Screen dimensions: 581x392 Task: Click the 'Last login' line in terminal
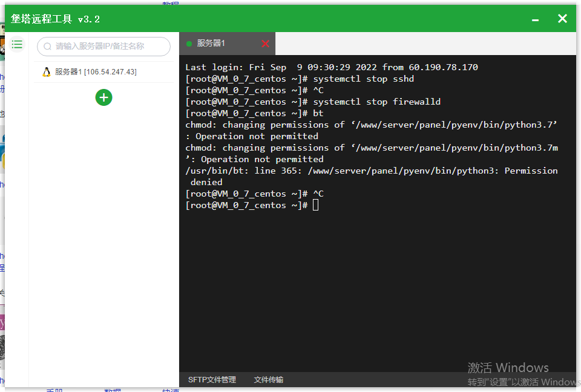click(x=332, y=67)
